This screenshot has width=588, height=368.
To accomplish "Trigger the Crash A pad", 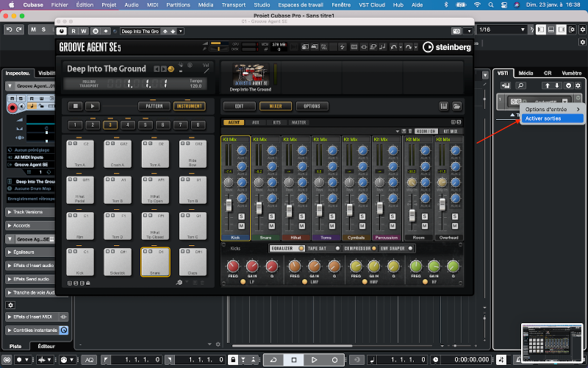I will pyautogui.click(x=118, y=154).
